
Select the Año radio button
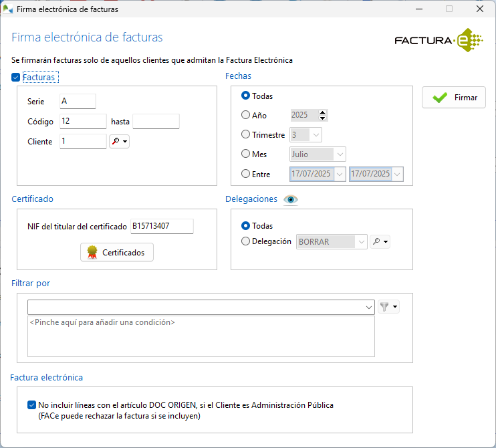pyautogui.click(x=246, y=115)
